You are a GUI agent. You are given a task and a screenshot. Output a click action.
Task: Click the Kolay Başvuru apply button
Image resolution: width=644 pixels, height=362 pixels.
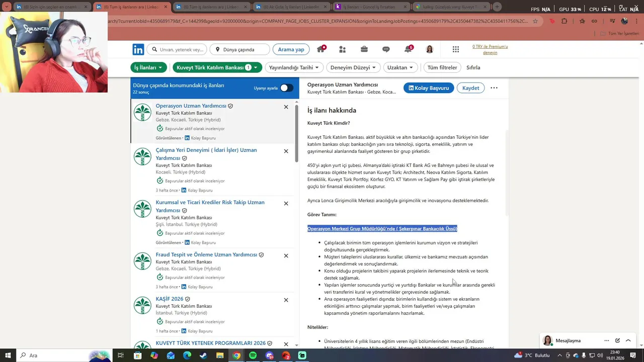(x=429, y=88)
